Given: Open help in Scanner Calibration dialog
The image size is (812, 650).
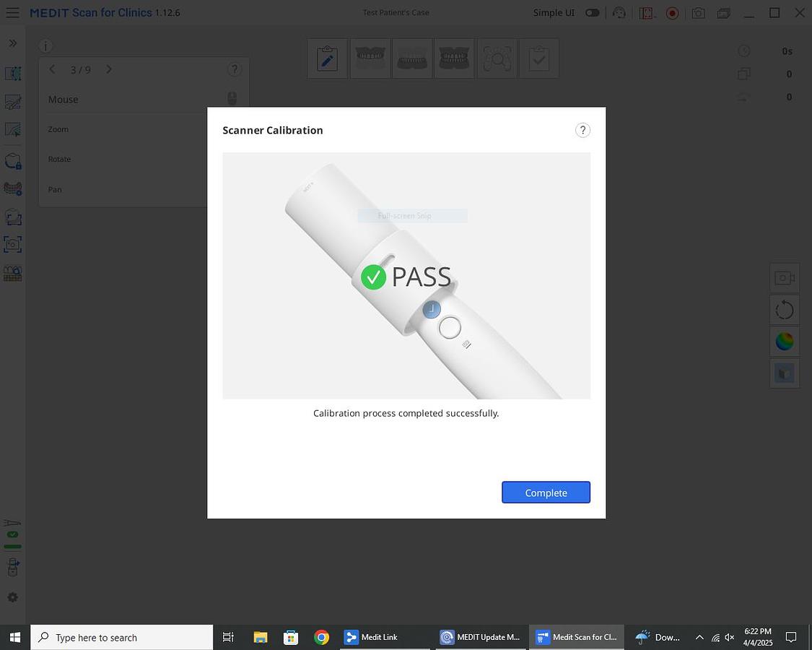Looking at the screenshot, I should click(x=582, y=130).
